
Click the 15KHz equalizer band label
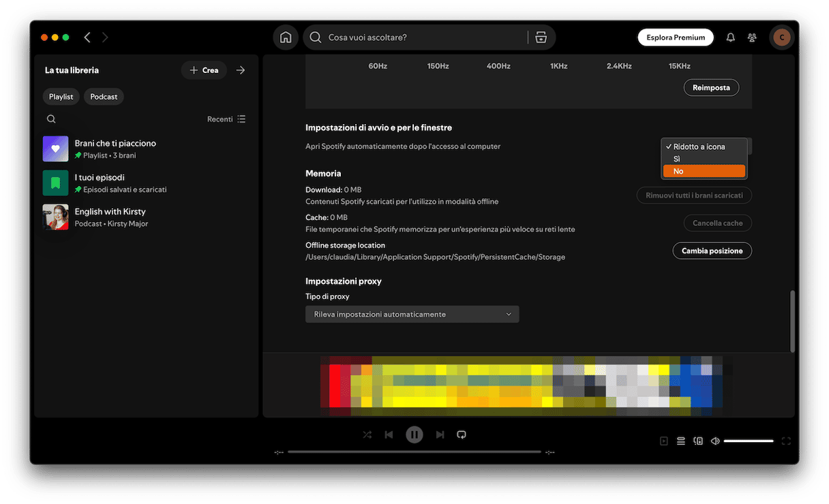[680, 66]
